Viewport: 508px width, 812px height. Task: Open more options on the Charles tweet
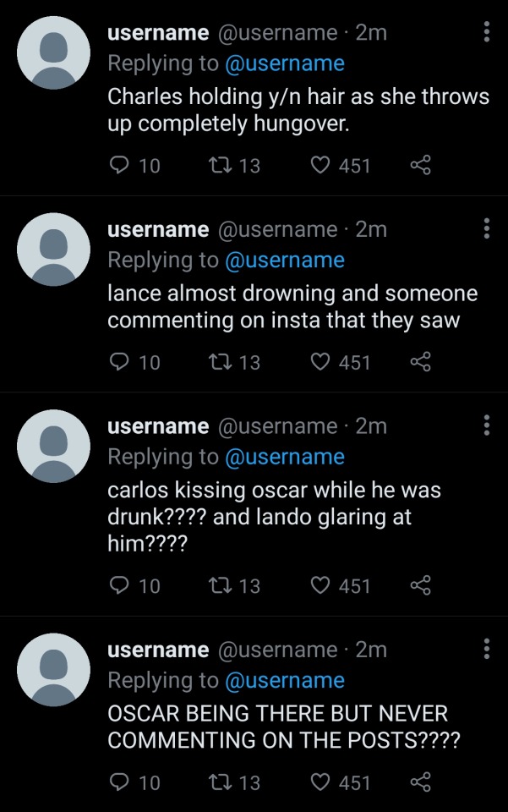coord(486,32)
